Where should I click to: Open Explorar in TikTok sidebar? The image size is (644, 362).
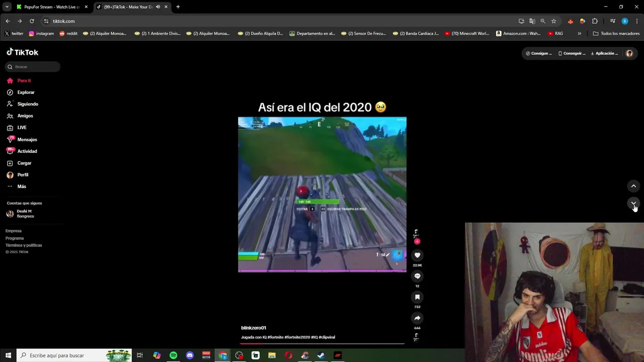(x=21, y=93)
